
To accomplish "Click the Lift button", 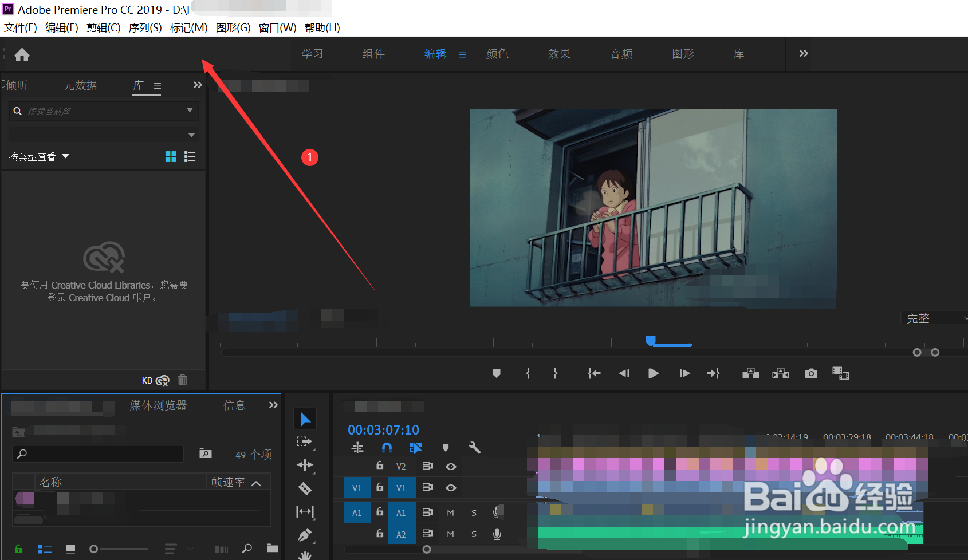I will (750, 373).
